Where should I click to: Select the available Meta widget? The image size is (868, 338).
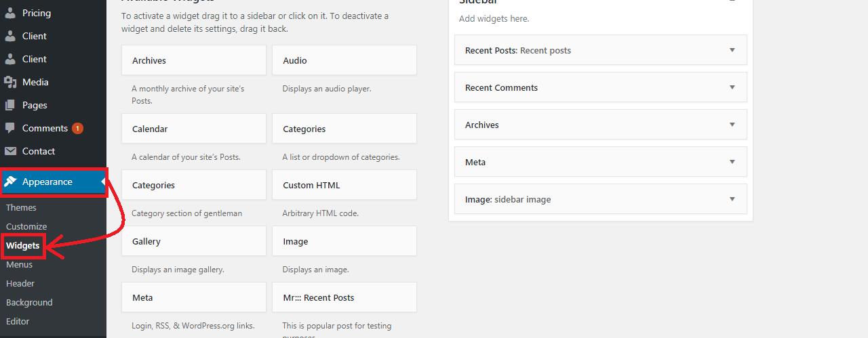pos(194,297)
